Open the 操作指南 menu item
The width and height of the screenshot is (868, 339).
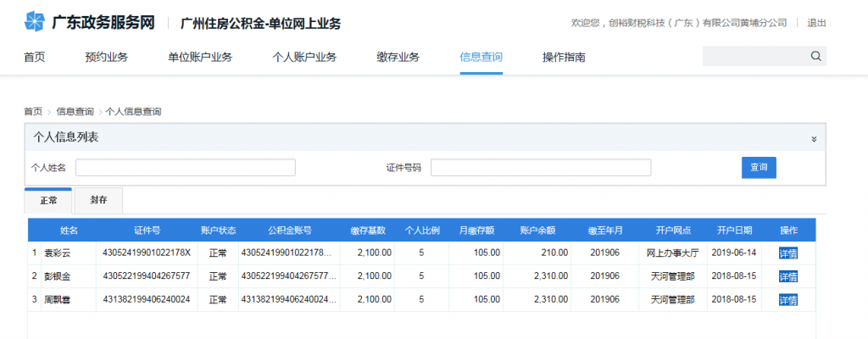tap(564, 58)
